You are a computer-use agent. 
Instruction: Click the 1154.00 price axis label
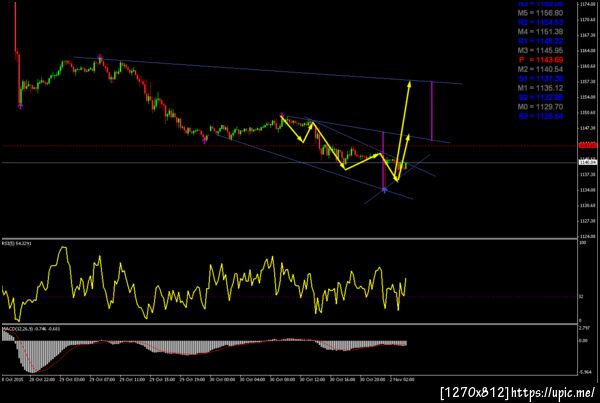coord(587,97)
